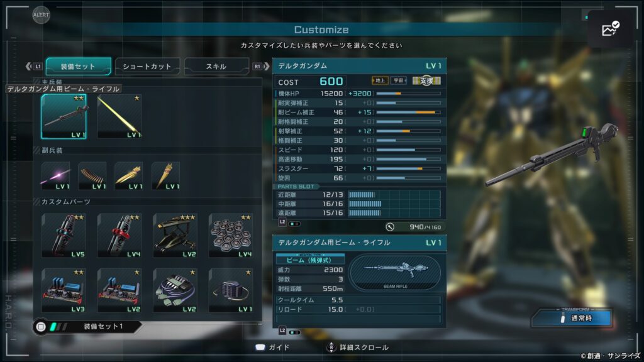Click the screenshot capture icon top right
Image resolution: width=644 pixels, height=362 pixels.
coord(610,29)
